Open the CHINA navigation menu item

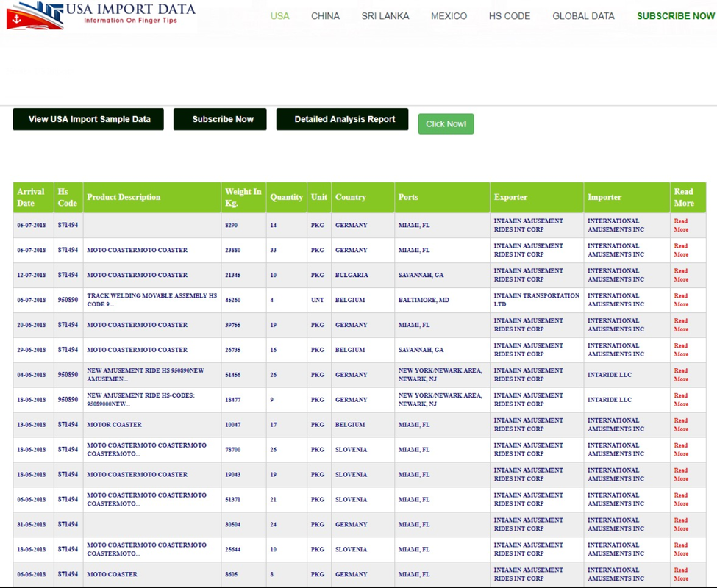tap(325, 16)
